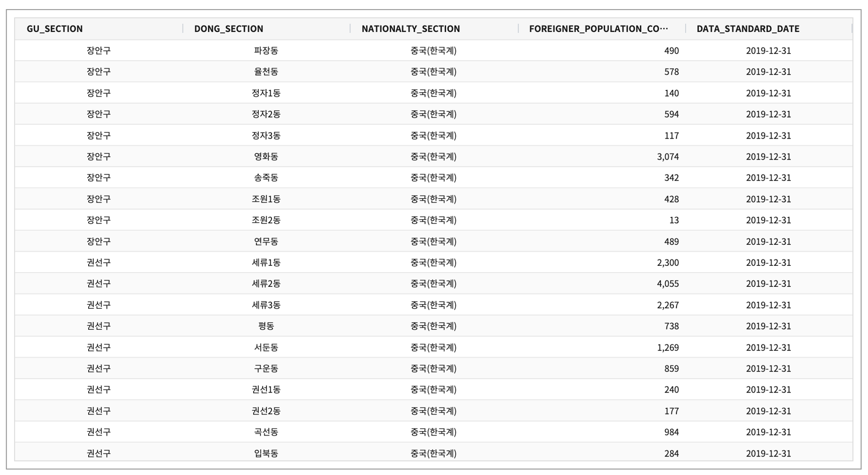Select the 세류3동 cell

(266, 305)
